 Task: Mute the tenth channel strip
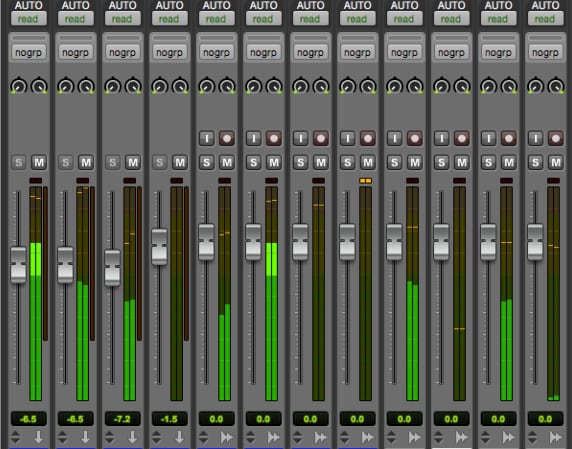(x=462, y=162)
